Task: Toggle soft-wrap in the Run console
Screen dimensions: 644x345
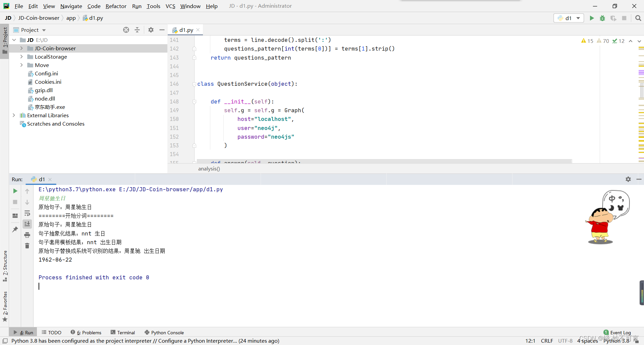Action: 27,213
